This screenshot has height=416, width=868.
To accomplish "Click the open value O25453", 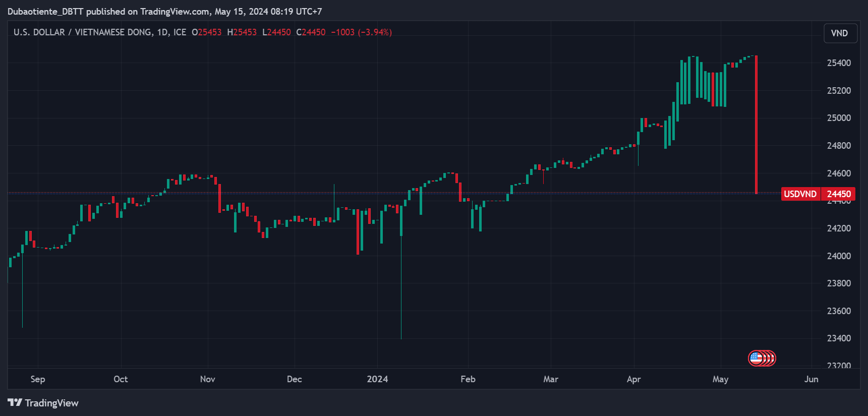I will (207, 32).
